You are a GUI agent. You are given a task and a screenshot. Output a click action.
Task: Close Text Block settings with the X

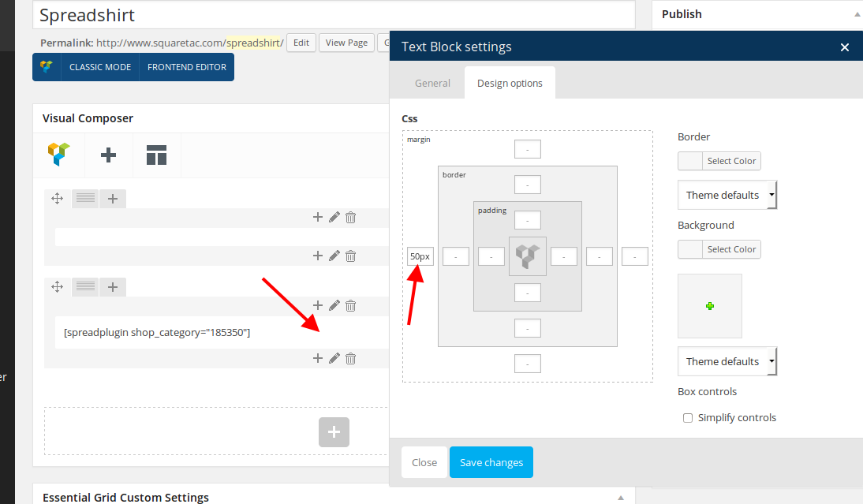point(845,47)
